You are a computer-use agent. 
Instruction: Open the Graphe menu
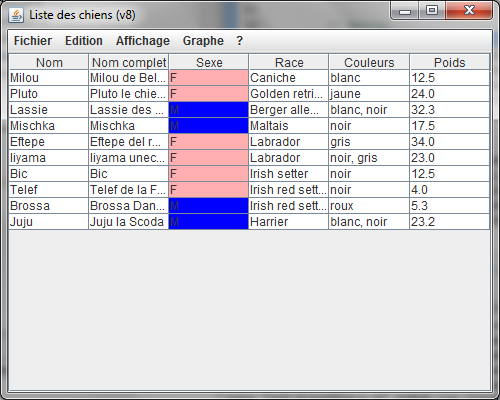[x=203, y=41]
